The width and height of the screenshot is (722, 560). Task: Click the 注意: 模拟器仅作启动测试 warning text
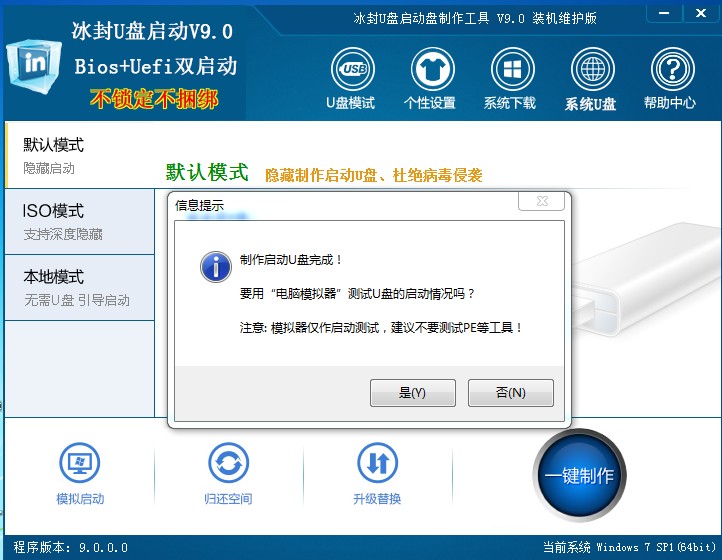(x=381, y=327)
